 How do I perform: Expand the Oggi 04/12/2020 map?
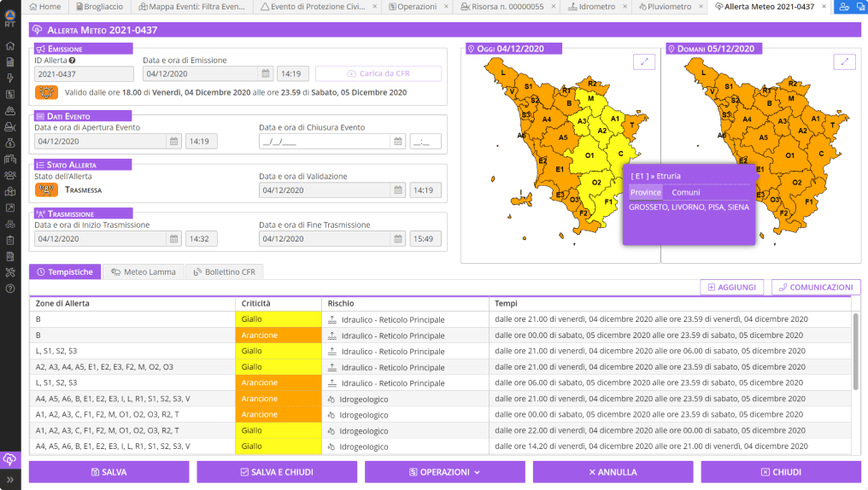click(x=644, y=62)
